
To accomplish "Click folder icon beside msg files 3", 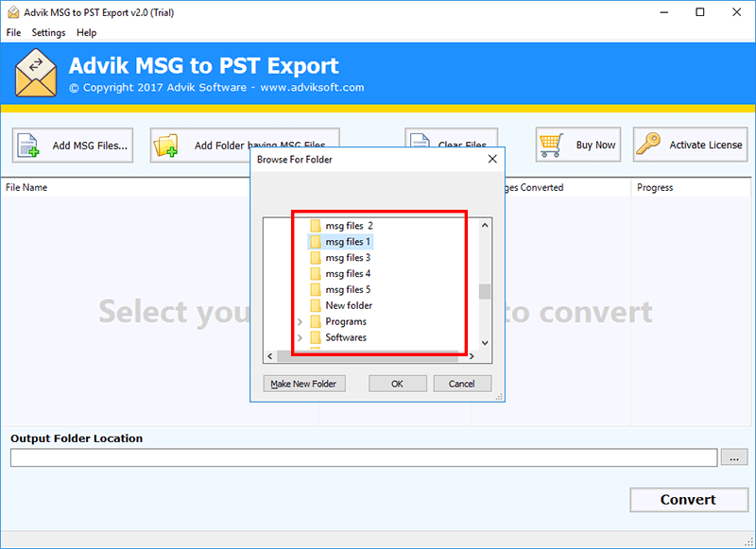I will coord(316,257).
